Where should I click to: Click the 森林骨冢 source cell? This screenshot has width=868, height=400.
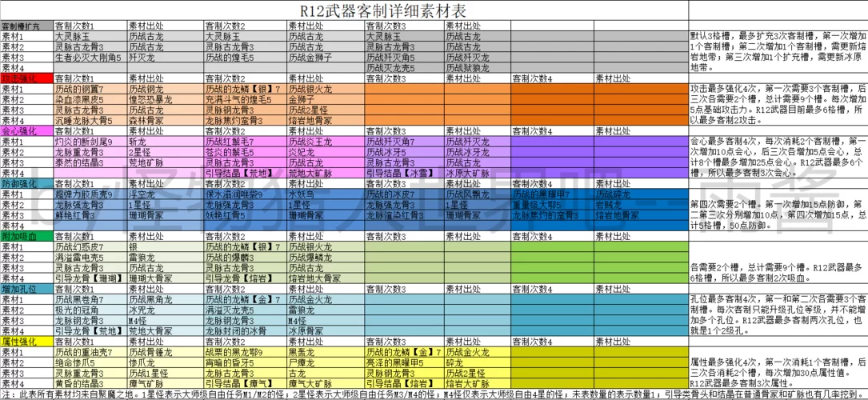[165, 120]
